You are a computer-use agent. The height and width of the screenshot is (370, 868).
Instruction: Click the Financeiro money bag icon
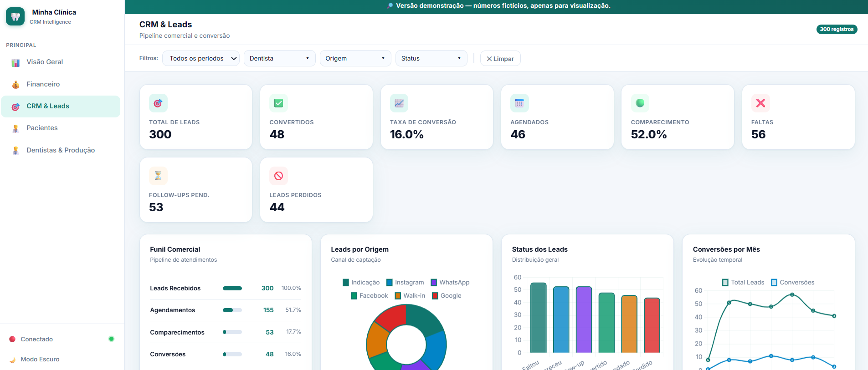(x=15, y=84)
